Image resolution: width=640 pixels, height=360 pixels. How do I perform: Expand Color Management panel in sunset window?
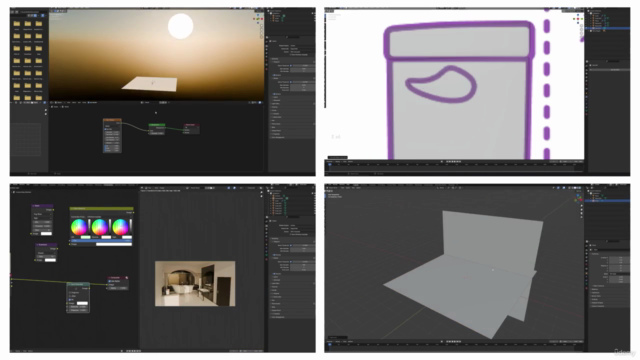click(292, 137)
